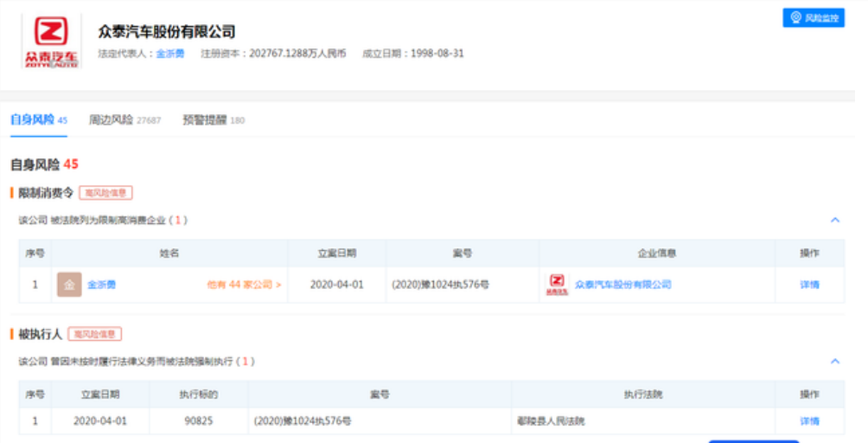Switch to the 周边风险 tab

(x=124, y=119)
